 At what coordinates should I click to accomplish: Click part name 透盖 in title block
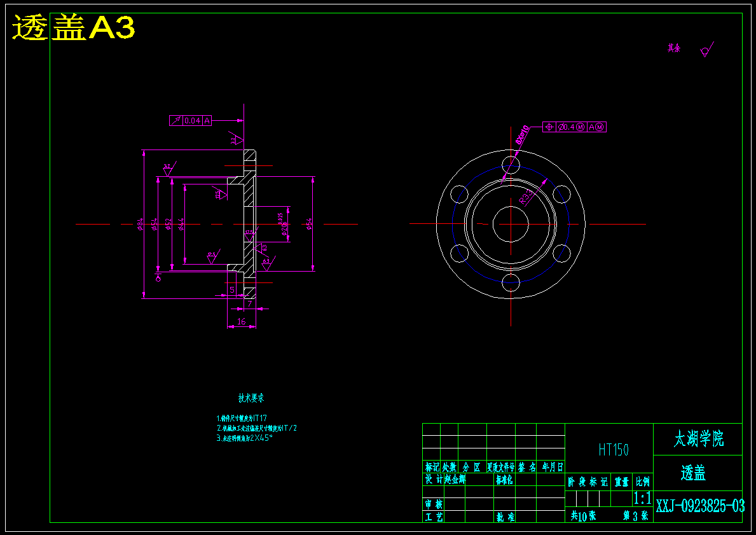tap(694, 473)
